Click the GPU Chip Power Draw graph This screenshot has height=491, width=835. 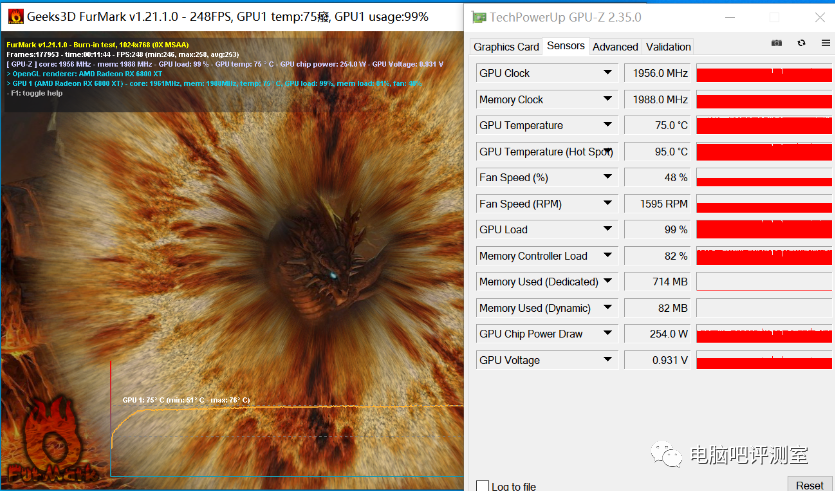(764, 334)
